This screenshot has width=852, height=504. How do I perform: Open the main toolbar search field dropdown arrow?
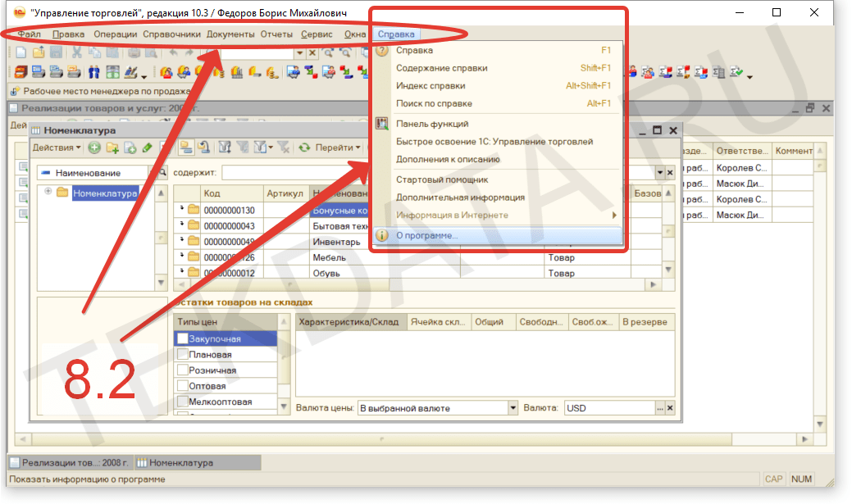(x=299, y=52)
